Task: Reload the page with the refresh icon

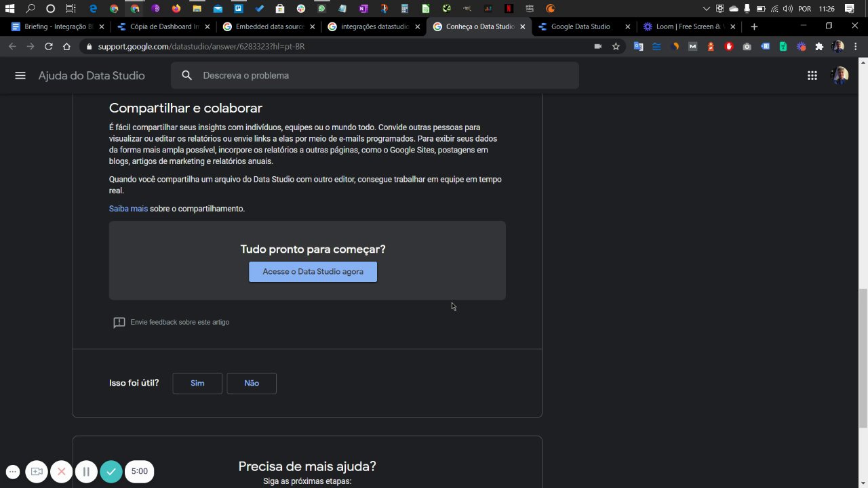Action: click(x=48, y=47)
